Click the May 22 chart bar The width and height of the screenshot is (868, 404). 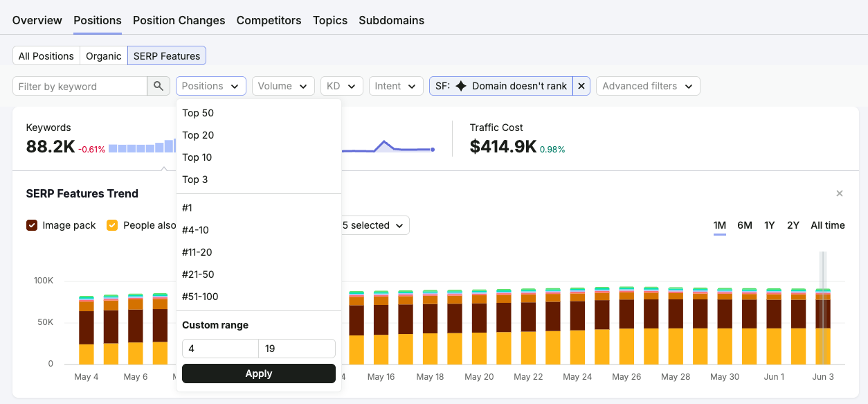[528, 326]
